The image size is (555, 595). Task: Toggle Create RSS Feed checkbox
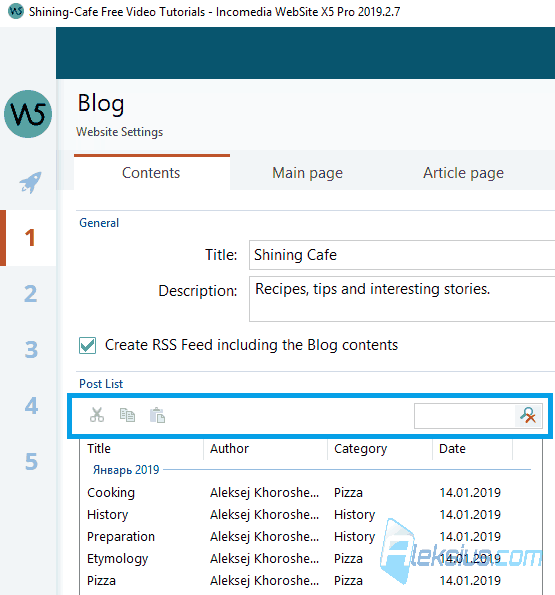[x=87, y=345]
